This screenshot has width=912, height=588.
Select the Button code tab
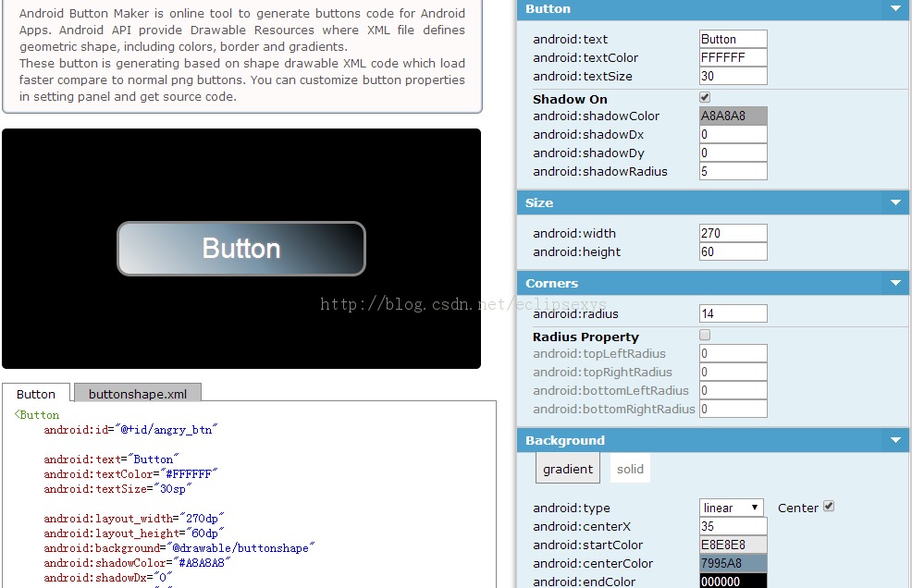coord(36,394)
